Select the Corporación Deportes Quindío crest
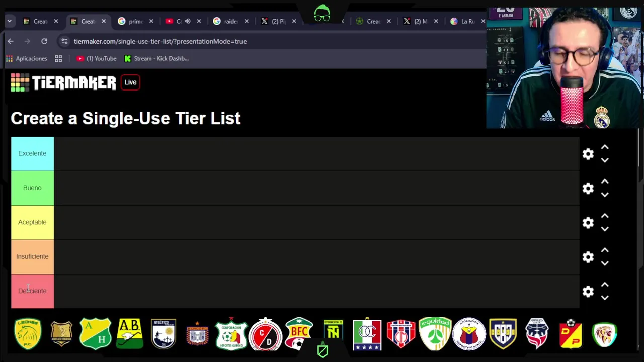644x362 pixels. pos(231,334)
